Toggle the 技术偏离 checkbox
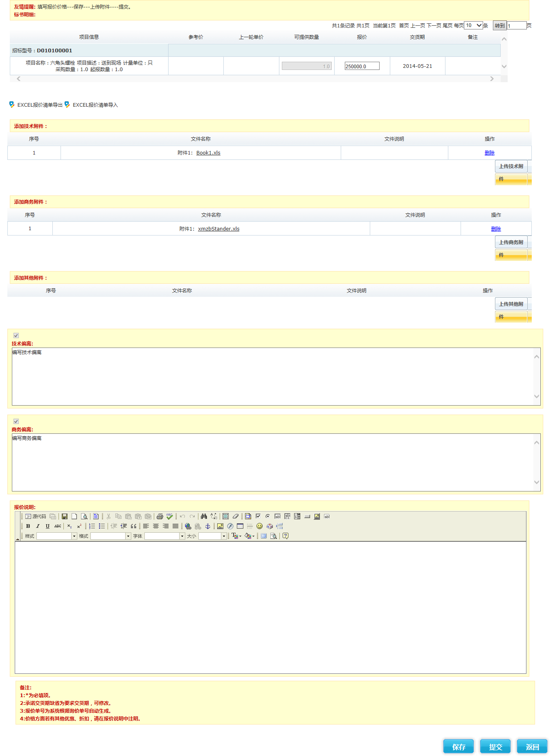This screenshot has width=551, height=756. tap(16, 335)
